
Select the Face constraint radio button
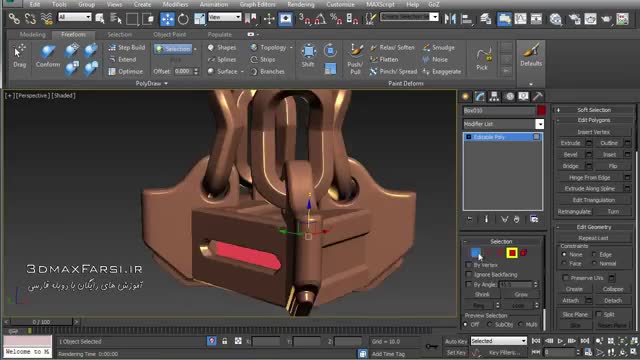564,264
